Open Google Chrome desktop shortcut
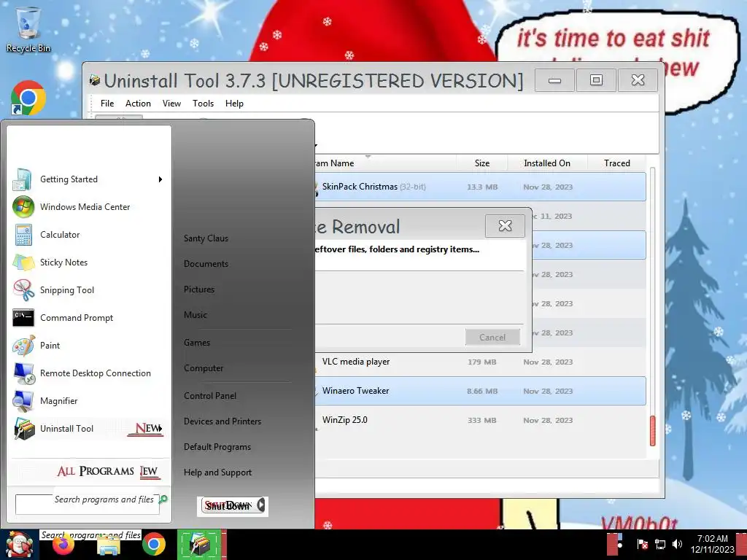The image size is (747, 560). 28,98
